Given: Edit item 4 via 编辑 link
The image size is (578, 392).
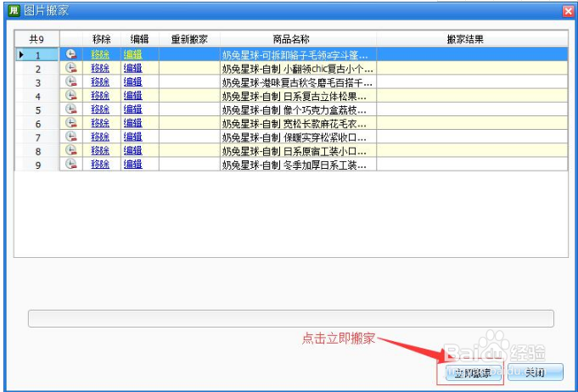Looking at the screenshot, I should (x=133, y=96).
